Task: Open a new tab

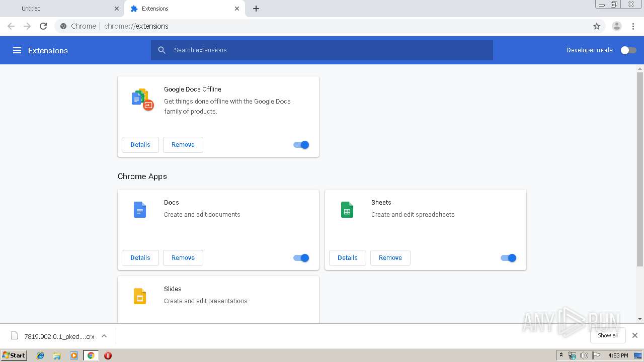Action: [256, 9]
